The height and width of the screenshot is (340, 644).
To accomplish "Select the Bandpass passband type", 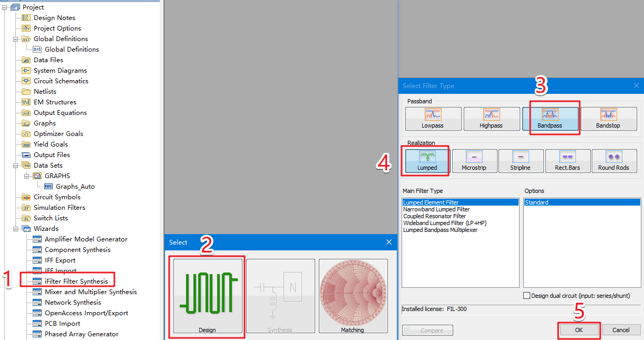I will point(550,119).
